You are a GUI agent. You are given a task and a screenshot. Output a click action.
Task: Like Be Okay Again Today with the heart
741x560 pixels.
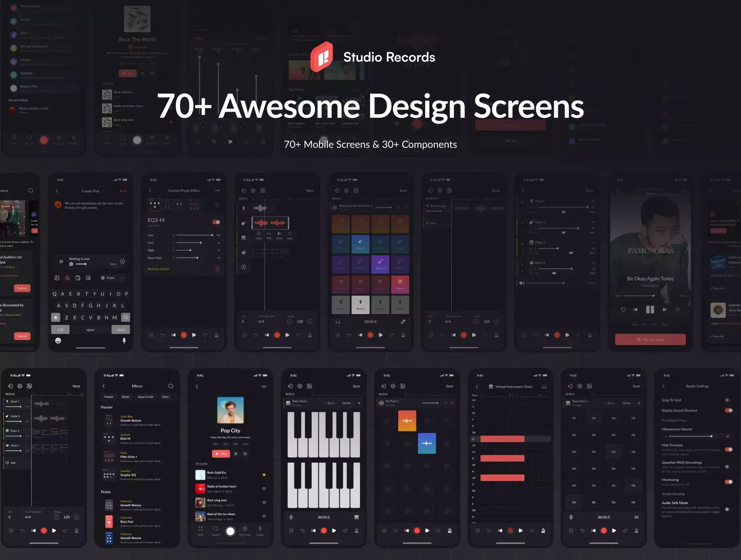pos(623,310)
